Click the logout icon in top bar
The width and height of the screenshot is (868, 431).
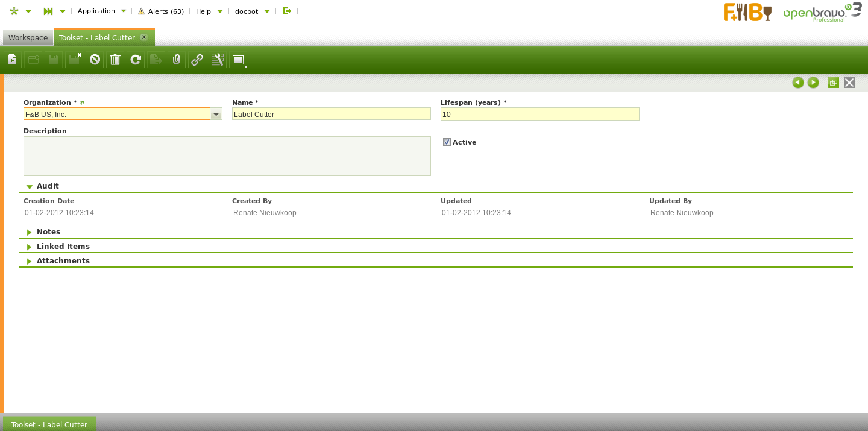point(287,11)
